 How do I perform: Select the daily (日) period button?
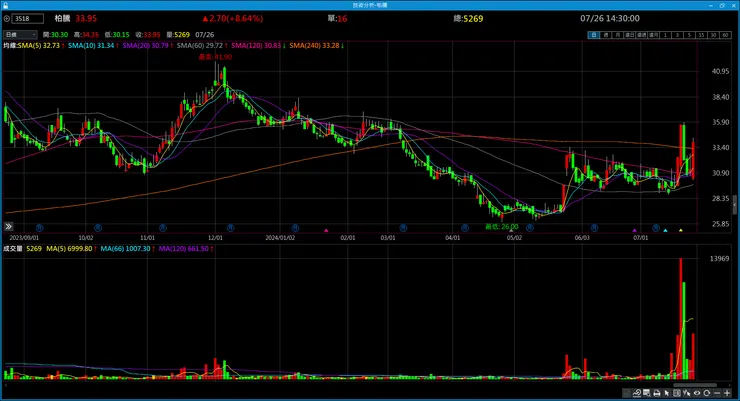tap(594, 35)
